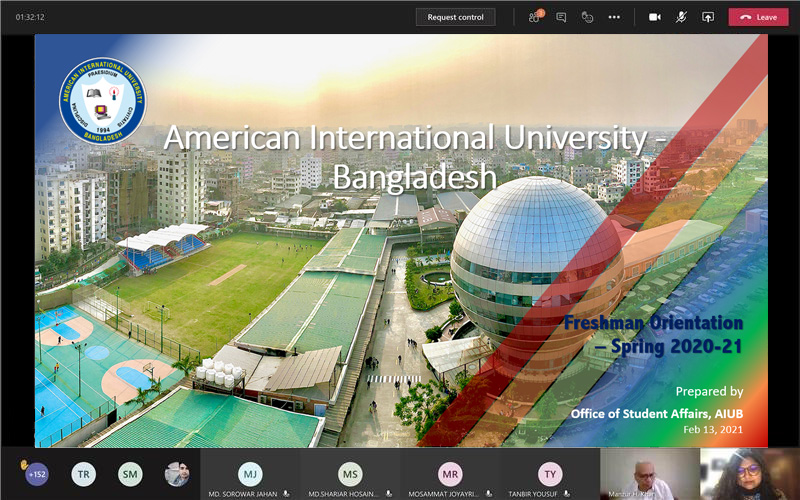Open the raise hand reactions icon
This screenshot has width=800, height=500.
pos(588,17)
